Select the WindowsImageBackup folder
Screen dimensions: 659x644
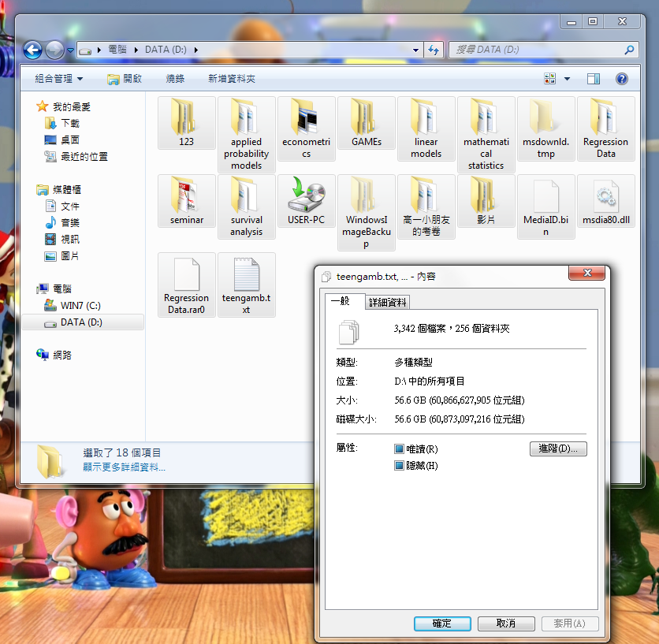[x=367, y=213]
